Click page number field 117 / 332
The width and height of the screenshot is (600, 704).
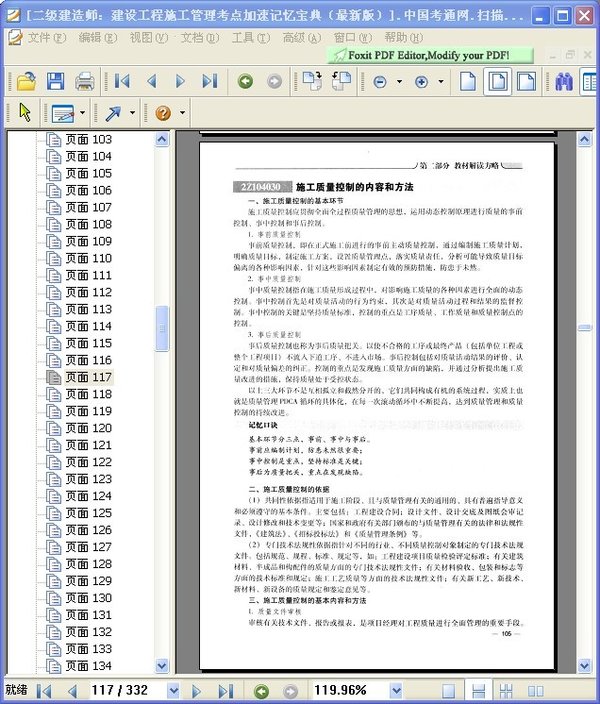128,690
